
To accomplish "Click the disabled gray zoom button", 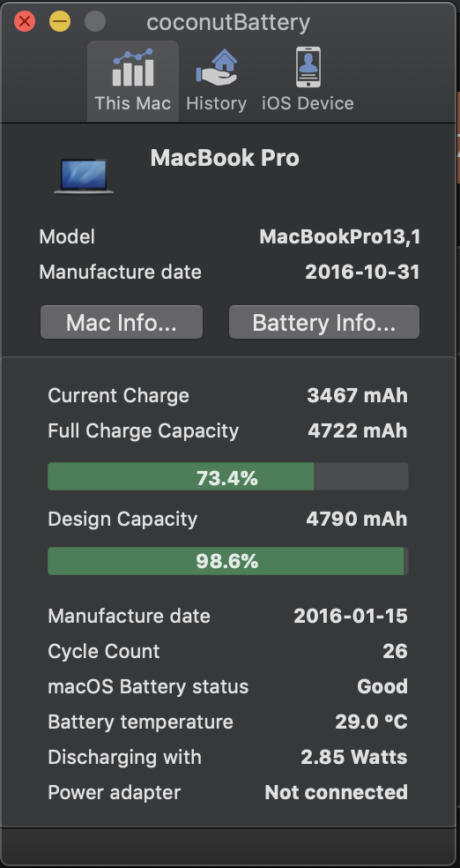I will (95, 22).
